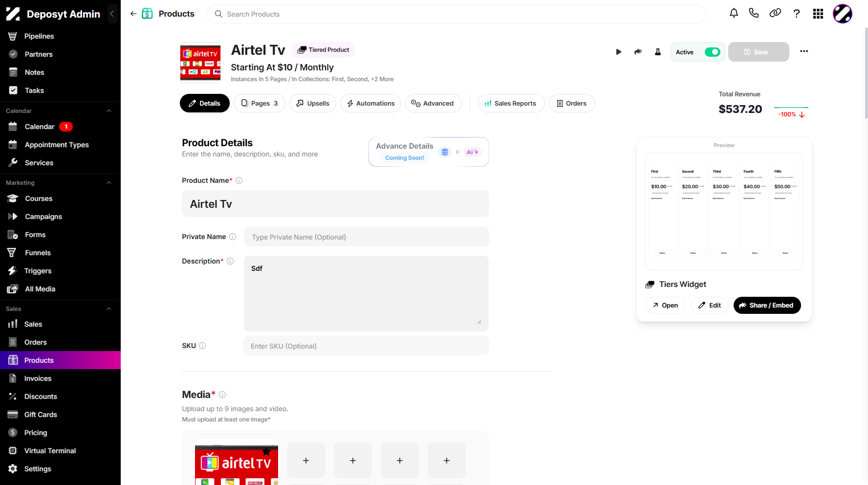The height and width of the screenshot is (485, 868).
Task: Open Calendar in sidebar
Action: coord(60,127)
